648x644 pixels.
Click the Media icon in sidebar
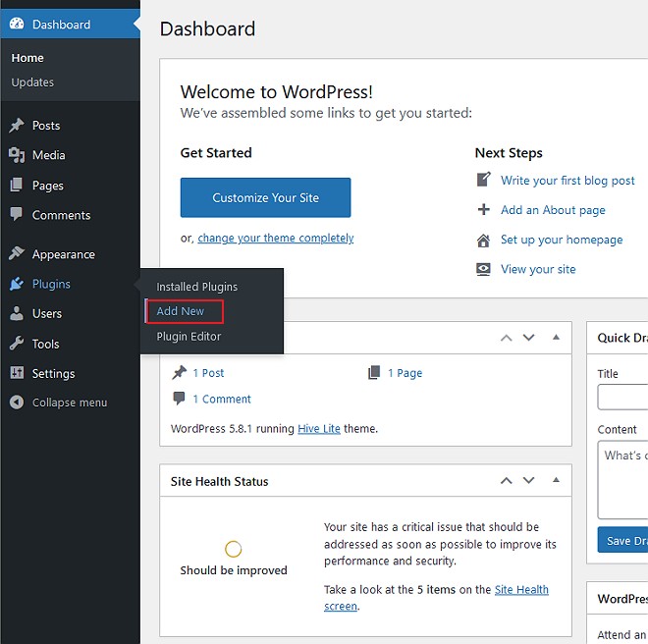click(x=17, y=155)
